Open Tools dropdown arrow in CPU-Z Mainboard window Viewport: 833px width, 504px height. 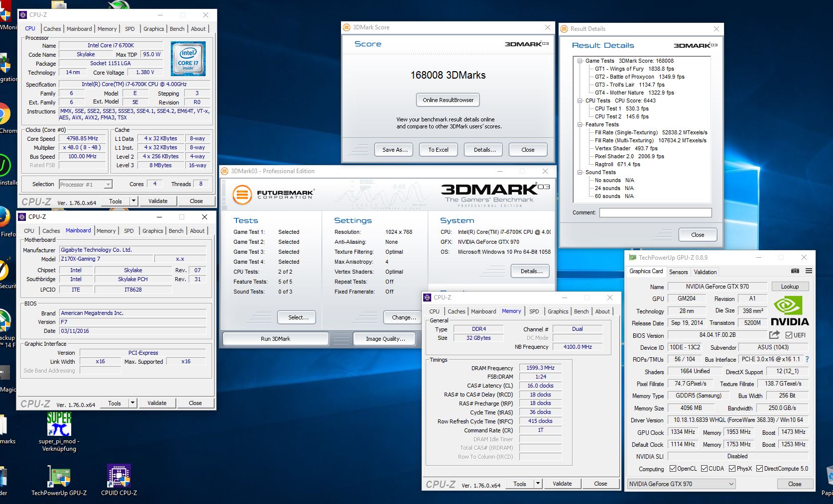132,403
